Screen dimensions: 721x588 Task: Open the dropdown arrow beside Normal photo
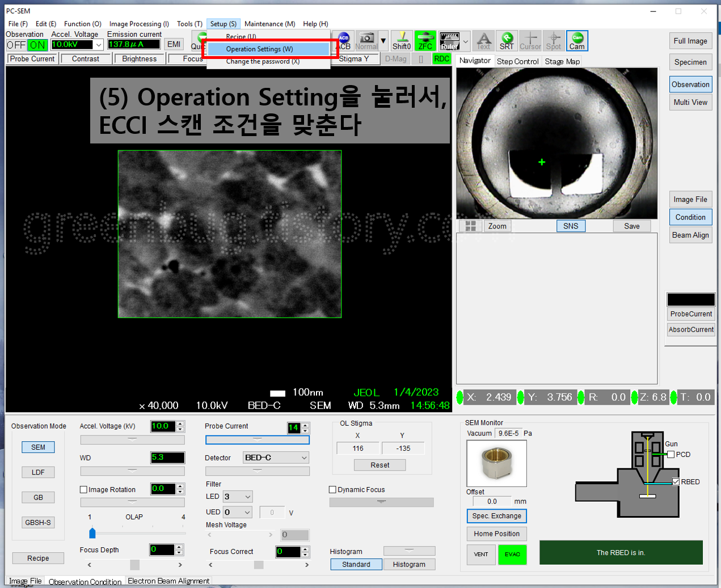click(x=383, y=41)
